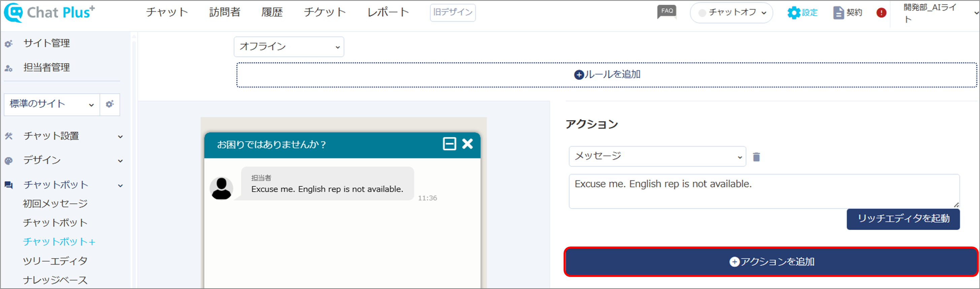Go to the チャット tab
This screenshot has width=980, height=289.
(x=167, y=12)
